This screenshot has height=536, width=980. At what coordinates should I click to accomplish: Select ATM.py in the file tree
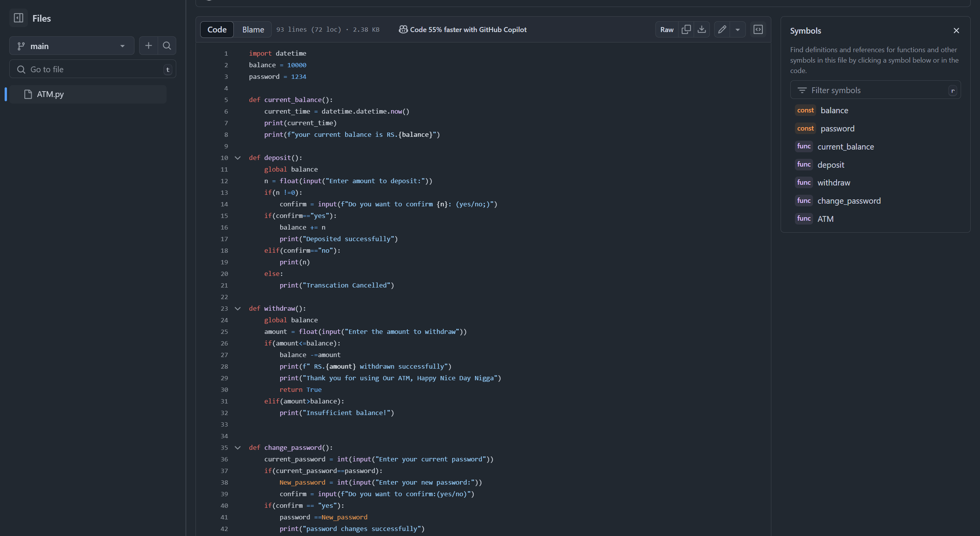click(x=88, y=94)
